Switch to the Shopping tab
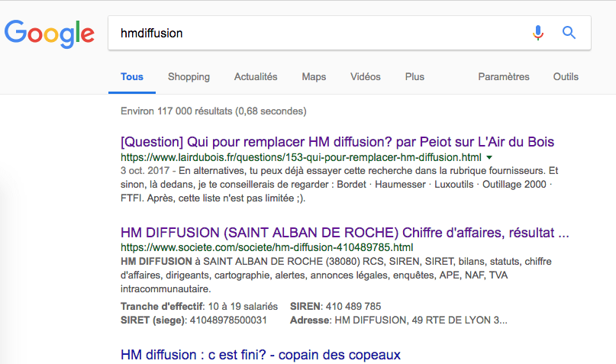616x364 pixels. click(x=189, y=76)
